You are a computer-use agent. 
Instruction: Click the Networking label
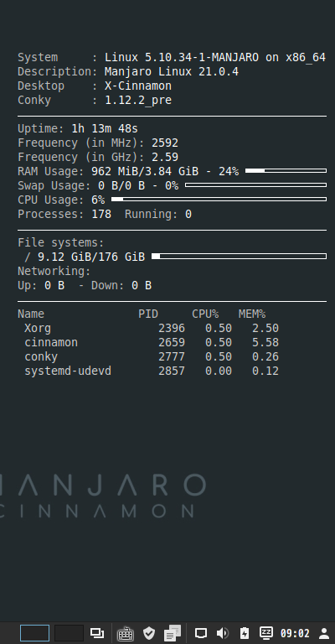click(x=54, y=271)
